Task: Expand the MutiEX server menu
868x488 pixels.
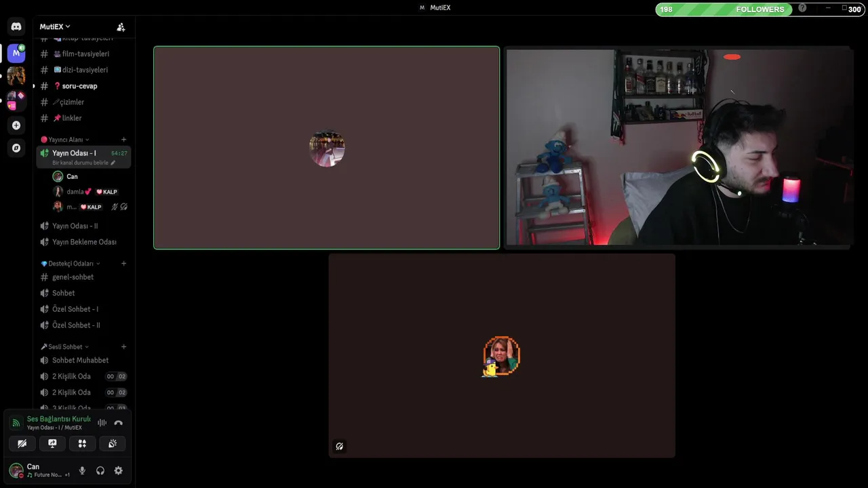Action: pyautogui.click(x=55, y=26)
